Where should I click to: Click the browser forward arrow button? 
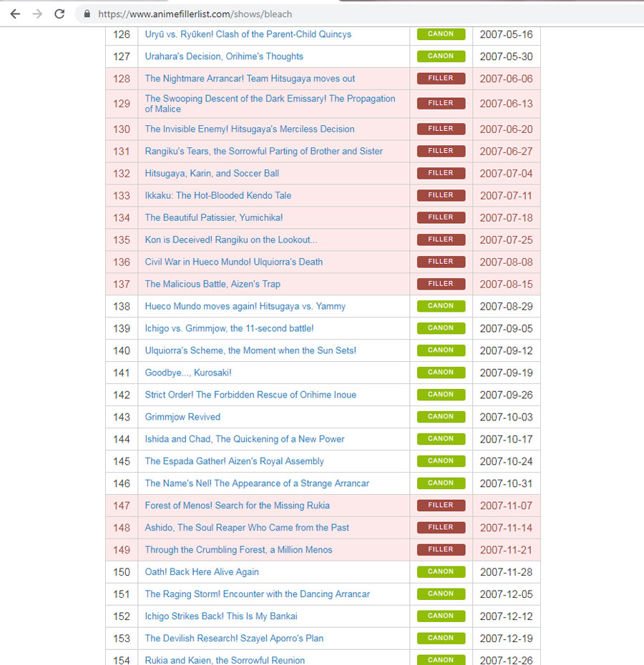pos(37,14)
